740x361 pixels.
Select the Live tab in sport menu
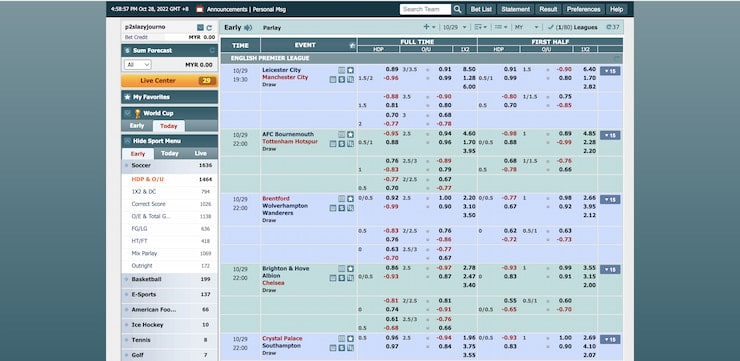tap(201, 153)
